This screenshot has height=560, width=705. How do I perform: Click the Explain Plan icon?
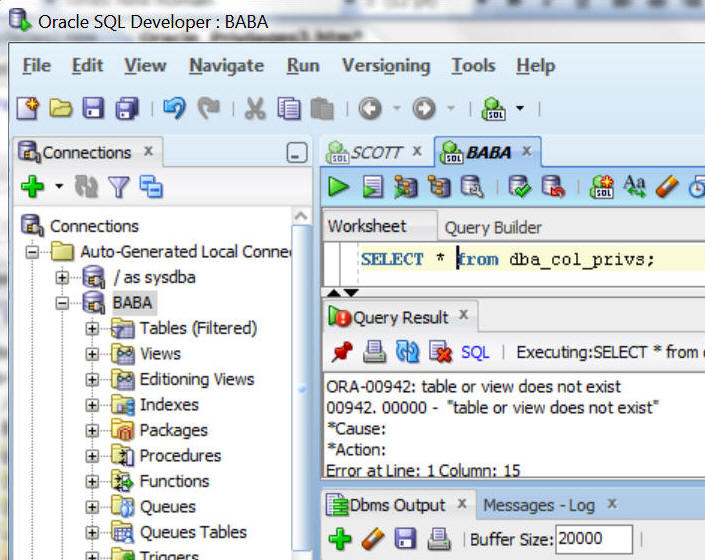(x=406, y=187)
